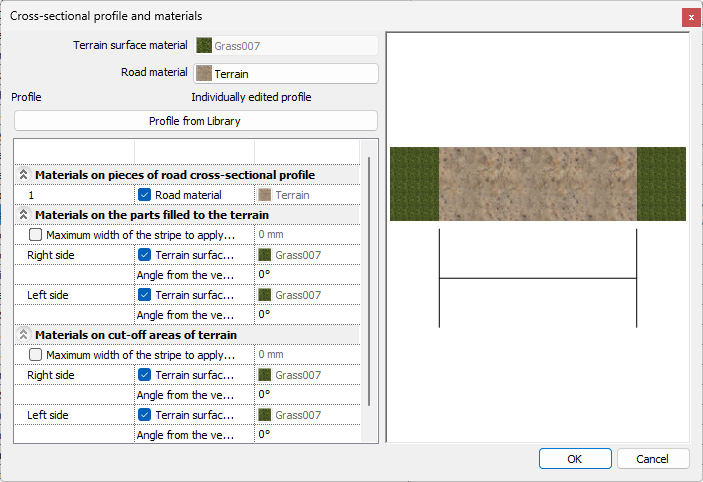The width and height of the screenshot is (703, 482).
Task: Click the Terrain texture icon in Road material field
Action: (204, 73)
